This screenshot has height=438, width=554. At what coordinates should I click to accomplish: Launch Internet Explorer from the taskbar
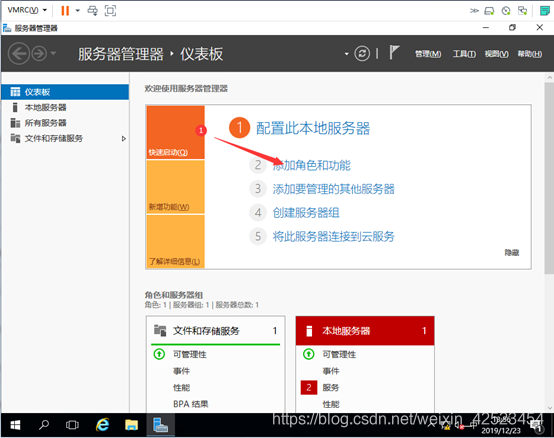(x=102, y=425)
